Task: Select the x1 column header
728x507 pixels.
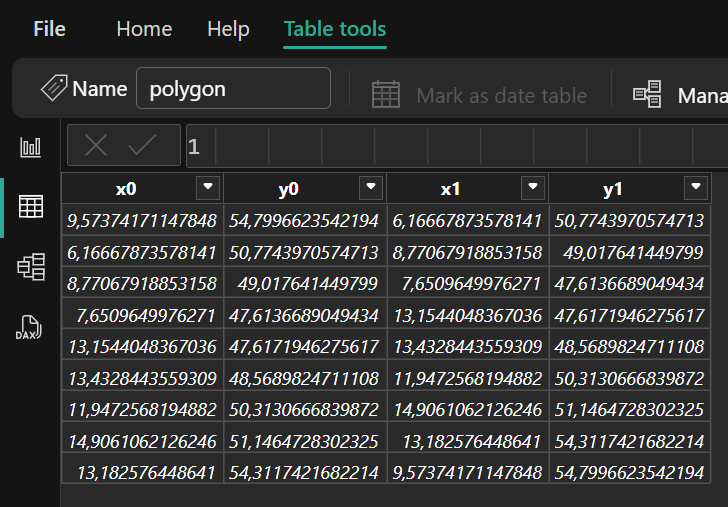Action: tap(450, 189)
